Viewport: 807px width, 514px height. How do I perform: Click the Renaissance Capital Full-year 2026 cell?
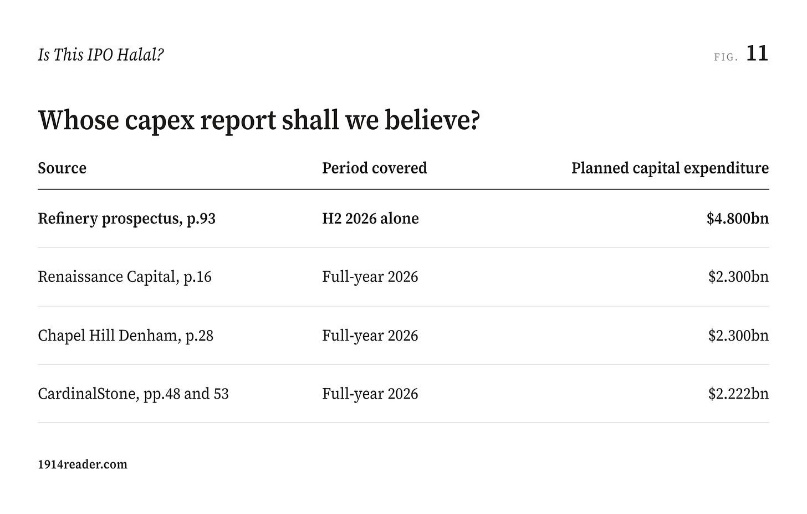(x=370, y=277)
